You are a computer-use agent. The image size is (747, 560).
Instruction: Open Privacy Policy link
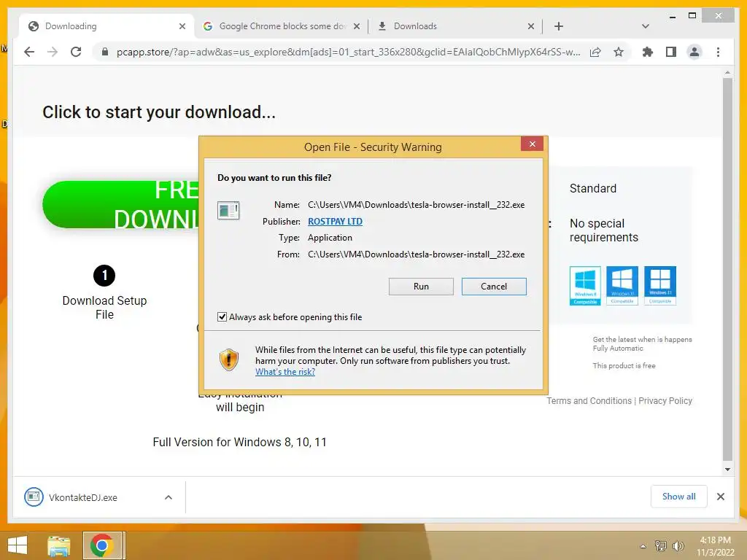[x=665, y=401]
